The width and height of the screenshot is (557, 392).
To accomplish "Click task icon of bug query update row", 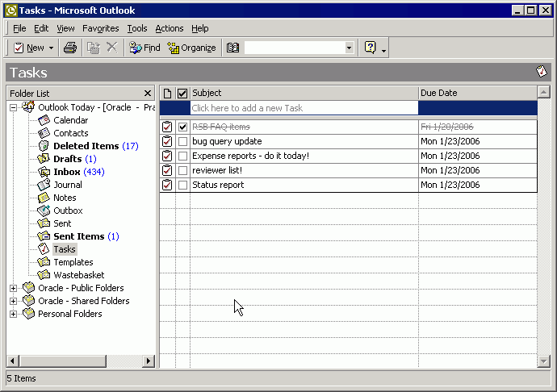I will pos(167,141).
